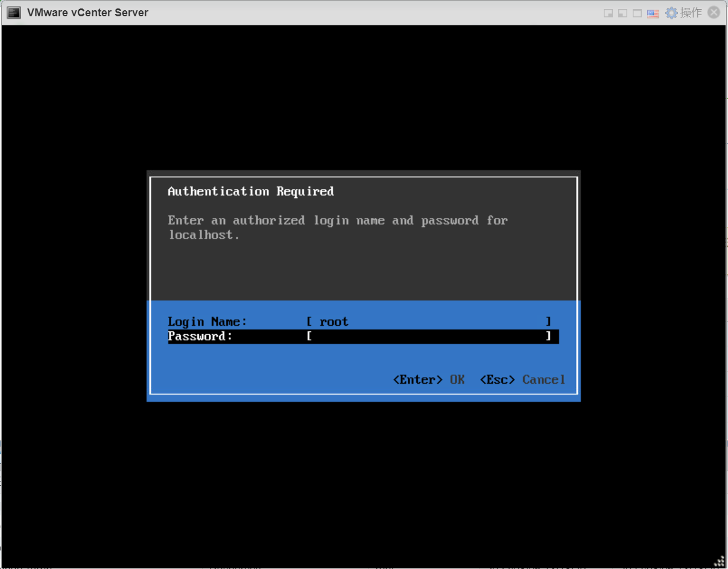Focus the Password input field
The width and height of the screenshot is (728, 569).
429,336
